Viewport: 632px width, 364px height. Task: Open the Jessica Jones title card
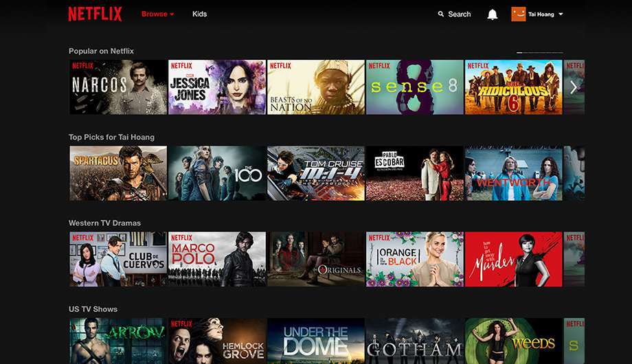click(217, 87)
